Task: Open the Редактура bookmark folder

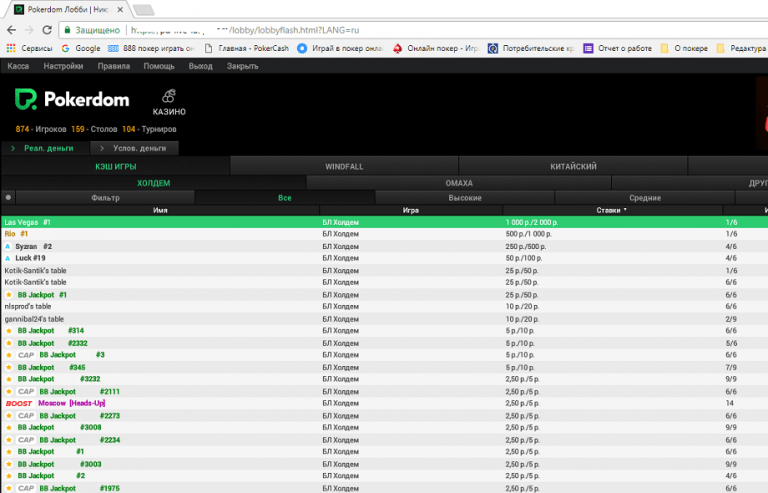Action: point(742,48)
